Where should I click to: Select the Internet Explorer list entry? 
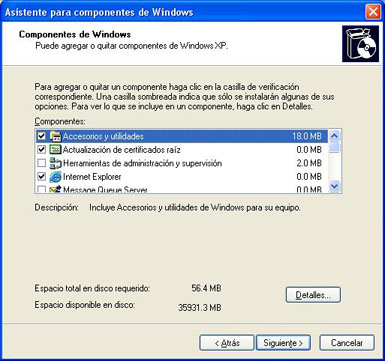point(182,177)
